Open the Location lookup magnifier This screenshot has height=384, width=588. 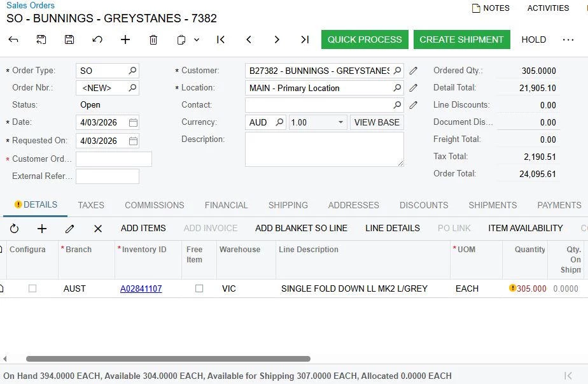tap(397, 88)
